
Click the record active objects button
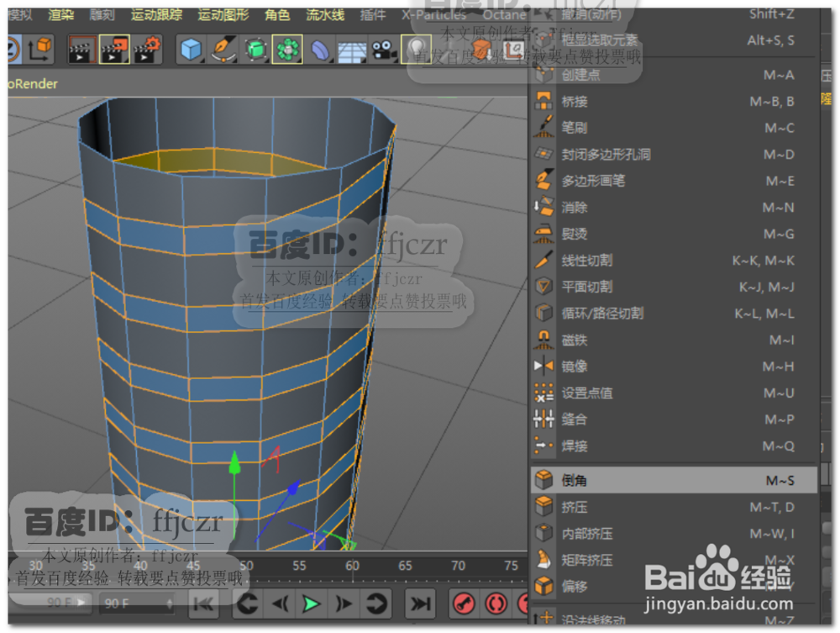coord(464,604)
